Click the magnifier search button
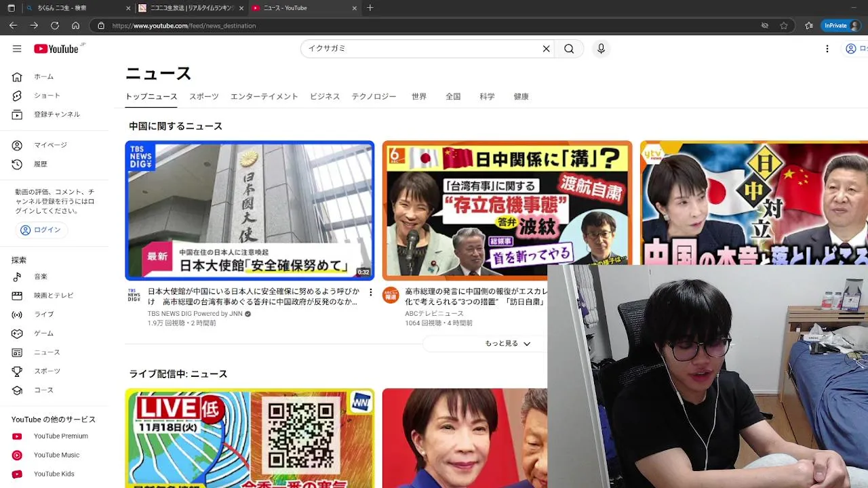Screen dimensions: 868x488 point(569,49)
